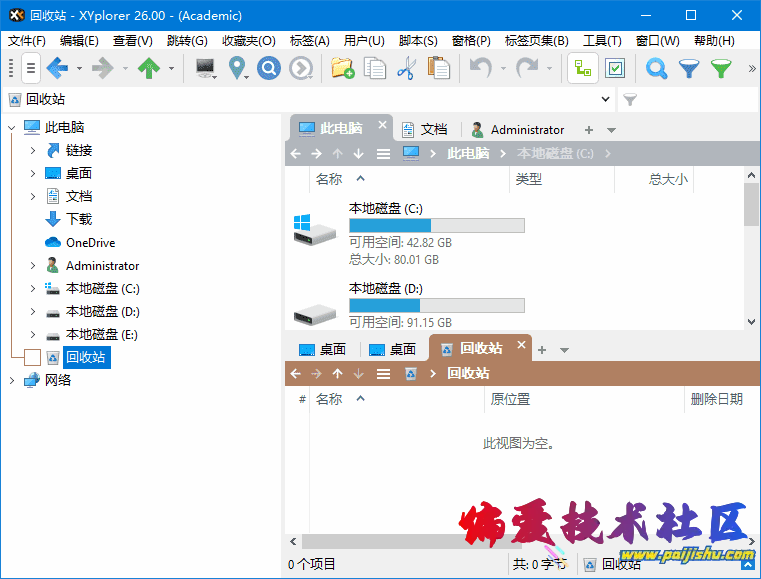Open the up arrow dropdown
761x579 pixels.
click(x=171, y=68)
